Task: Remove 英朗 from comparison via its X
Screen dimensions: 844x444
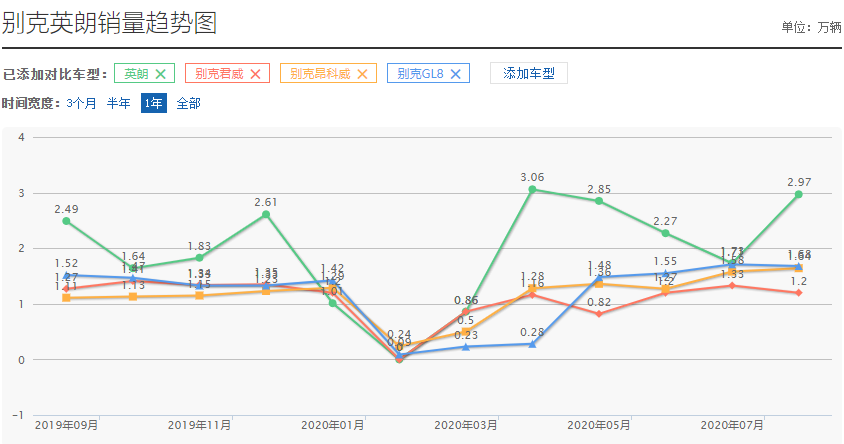Action: point(160,74)
